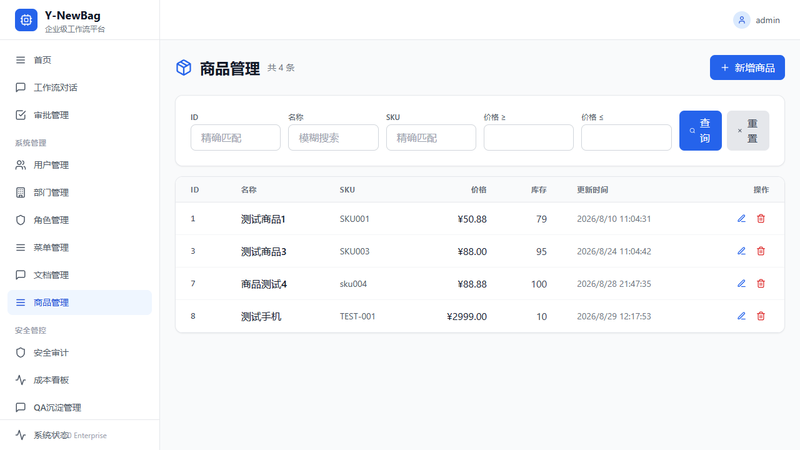
Task: Edit the 测试手机 row via pencil icon
Action: [x=741, y=316]
